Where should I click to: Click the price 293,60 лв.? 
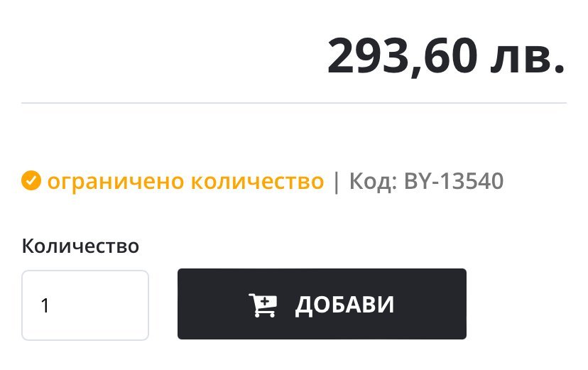point(446,55)
